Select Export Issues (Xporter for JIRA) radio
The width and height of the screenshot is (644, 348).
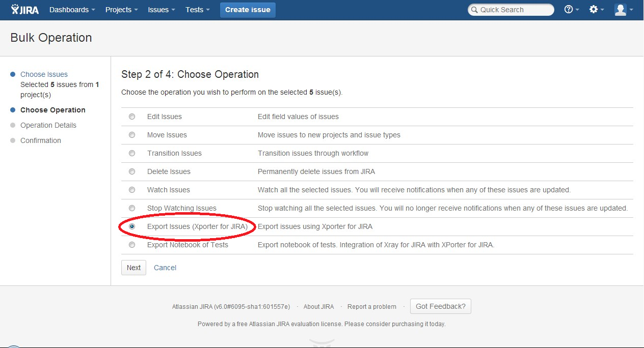tap(132, 226)
